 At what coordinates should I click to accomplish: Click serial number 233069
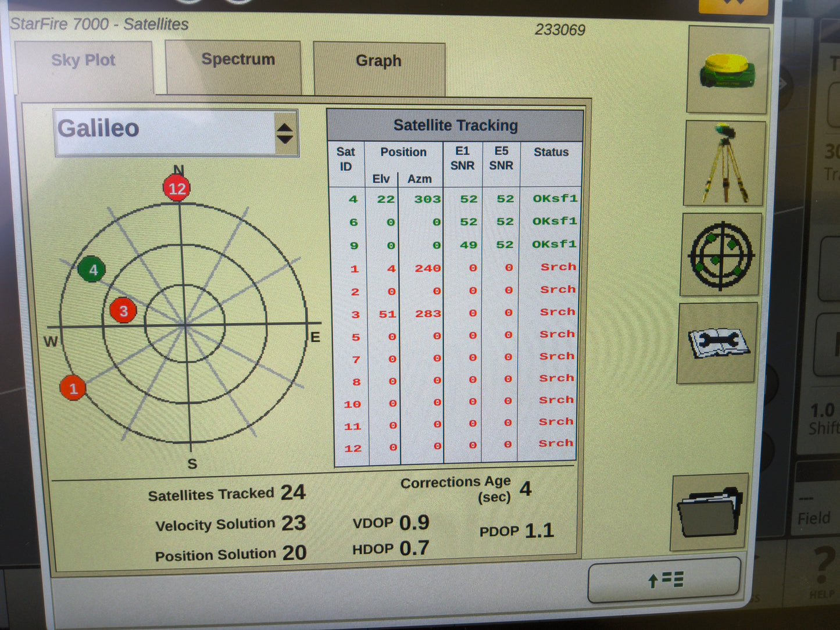click(x=560, y=30)
